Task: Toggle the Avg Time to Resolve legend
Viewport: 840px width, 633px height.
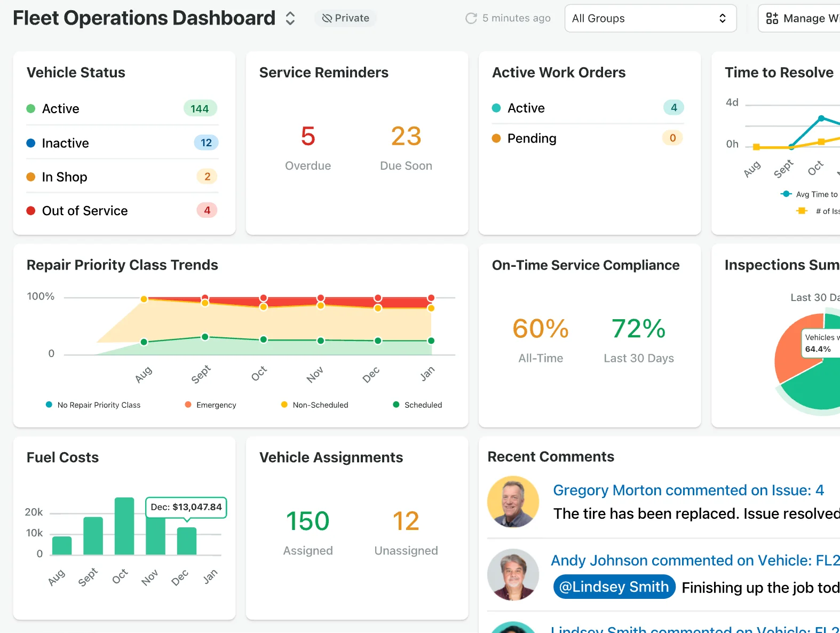Action: coord(810,194)
